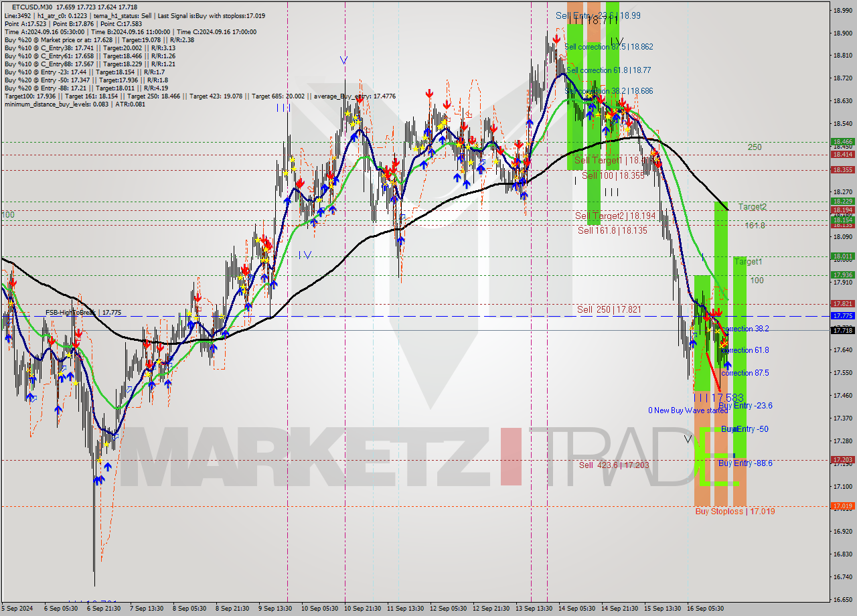
Task: Click the red 17.019 stoploss price tag
Action: coord(842,506)
